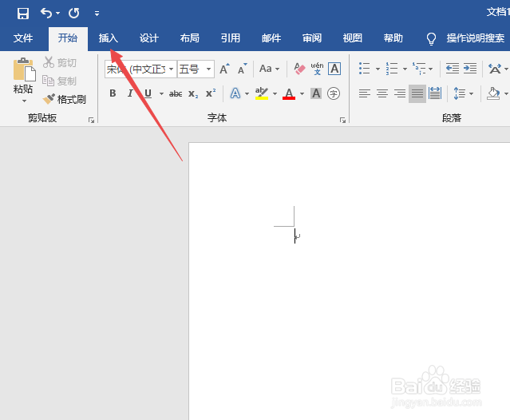This screenshot has width=510, height=420.
Task: Save the document with the floppy disk icon
Action: 23,14
